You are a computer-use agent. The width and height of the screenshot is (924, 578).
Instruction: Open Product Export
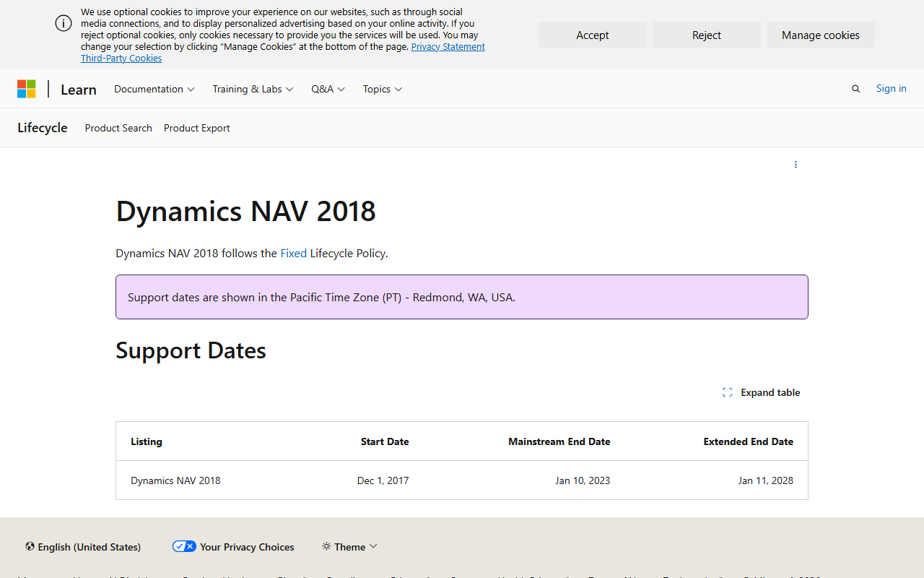tap(197, 128)
